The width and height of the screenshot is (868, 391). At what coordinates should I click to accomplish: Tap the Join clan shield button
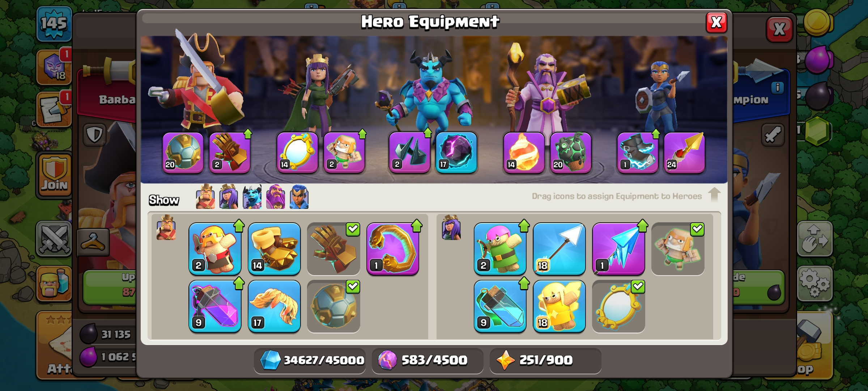pyautogui.click(x=54, y=175)
